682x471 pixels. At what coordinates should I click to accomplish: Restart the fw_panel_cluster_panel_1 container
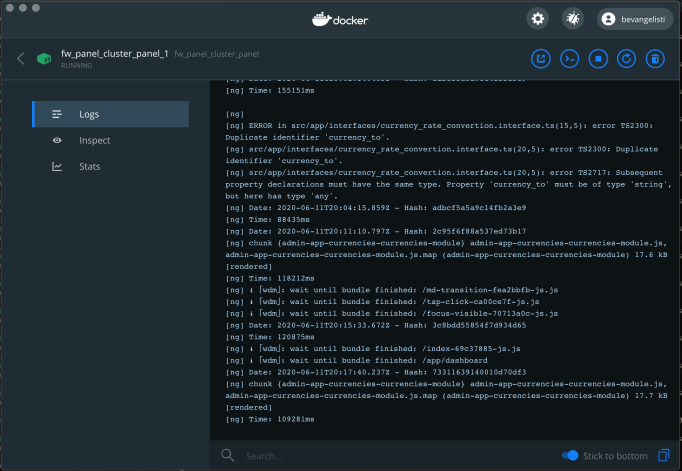[x=626, y=59]
